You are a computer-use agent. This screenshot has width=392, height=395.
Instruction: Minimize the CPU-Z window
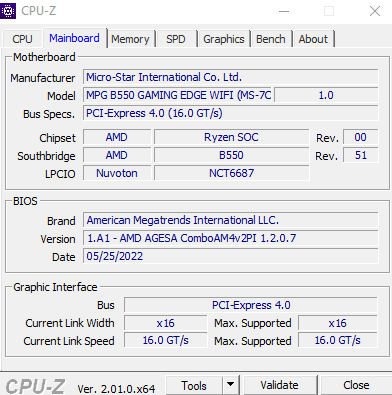point(284,11)
